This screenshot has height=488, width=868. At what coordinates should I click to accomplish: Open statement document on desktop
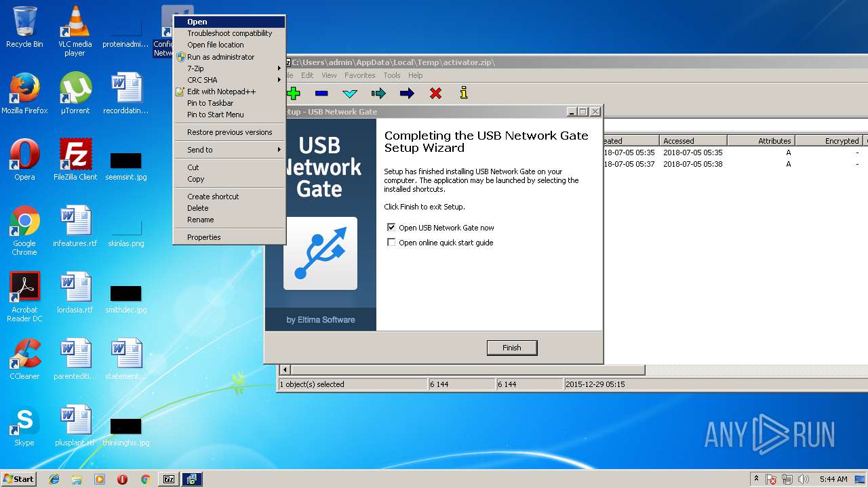pos(125,359)
